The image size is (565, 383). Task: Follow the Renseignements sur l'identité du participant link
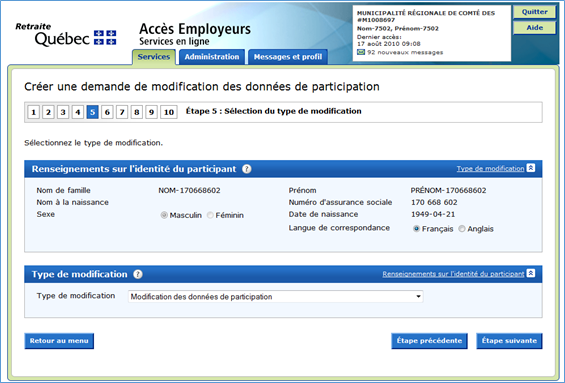point(453,274)
